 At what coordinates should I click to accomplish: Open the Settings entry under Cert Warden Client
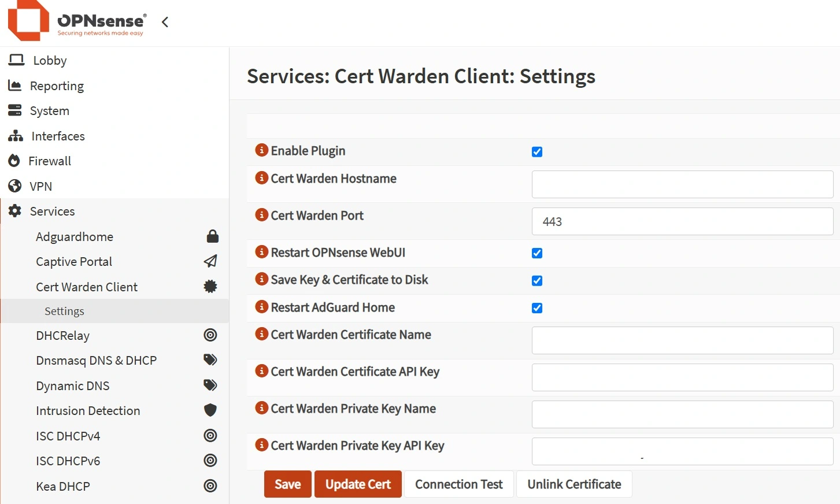pyautogui.click(x=64, y=311)
